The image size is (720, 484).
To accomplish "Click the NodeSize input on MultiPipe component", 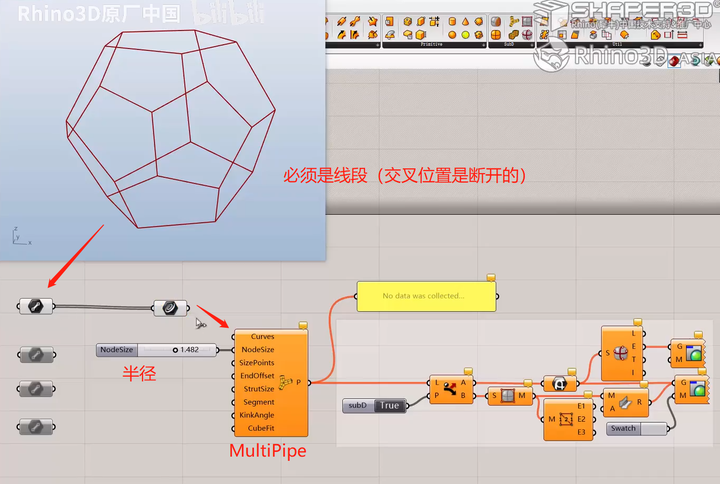I will pos(258,349).
